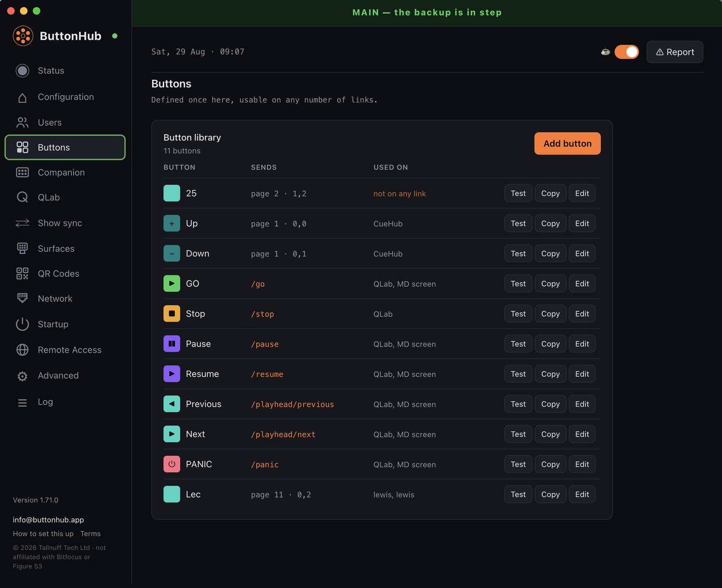Click the Version 1.71.0 label
The width and height of the screenshot is (722, 588).
[36, 500]
